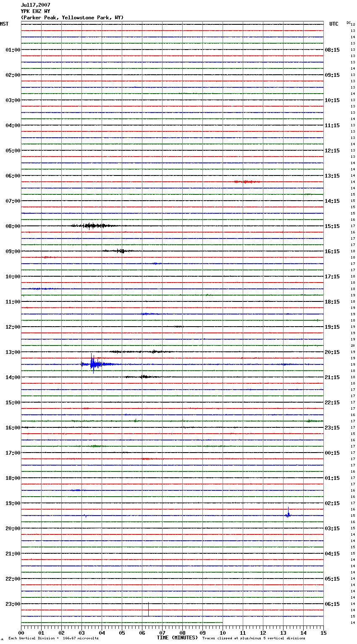The image size is (357, 644).
Task: Click the 11:15 UTC time label
Action: 332,126
